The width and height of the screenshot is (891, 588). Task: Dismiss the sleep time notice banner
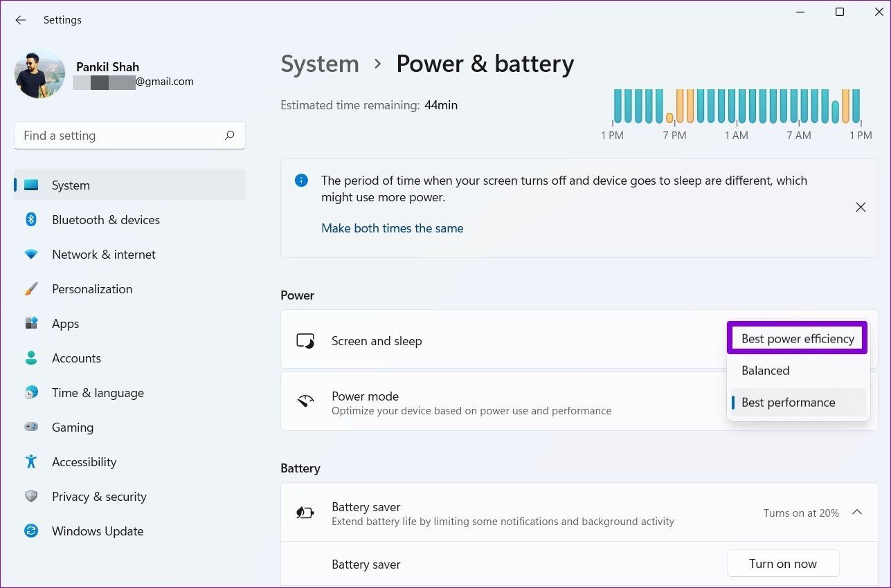click(x=861, y=208)
